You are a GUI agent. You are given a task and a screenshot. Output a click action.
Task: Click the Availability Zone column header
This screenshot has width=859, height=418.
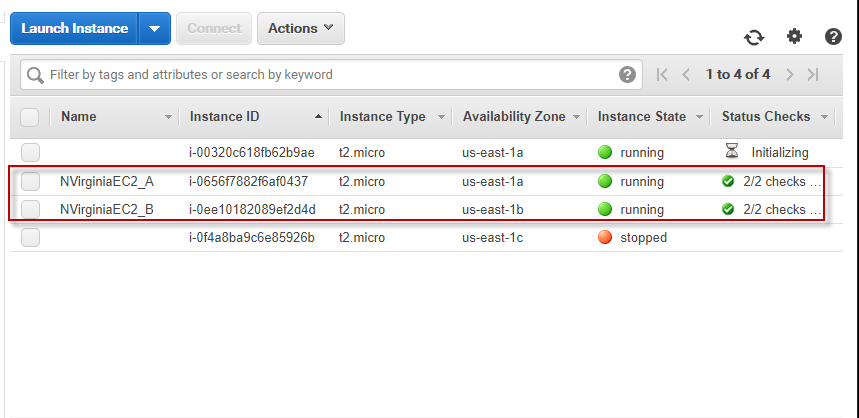(x=513, y=116)
